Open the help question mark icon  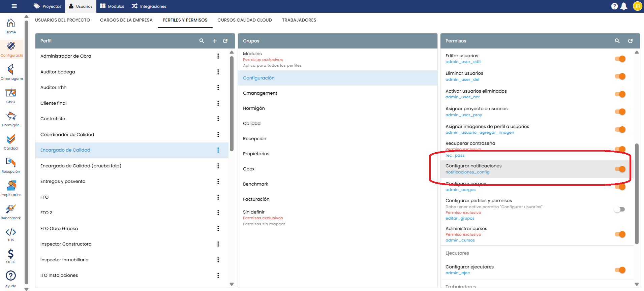pyautogui.click(x=614, y=6)
